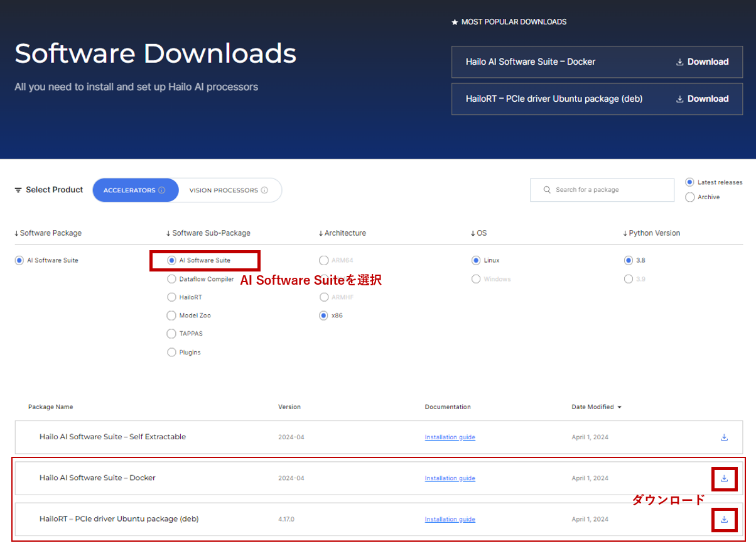Download HailoRT PCIe driver from popular downloads

click(x=702, y=99)
